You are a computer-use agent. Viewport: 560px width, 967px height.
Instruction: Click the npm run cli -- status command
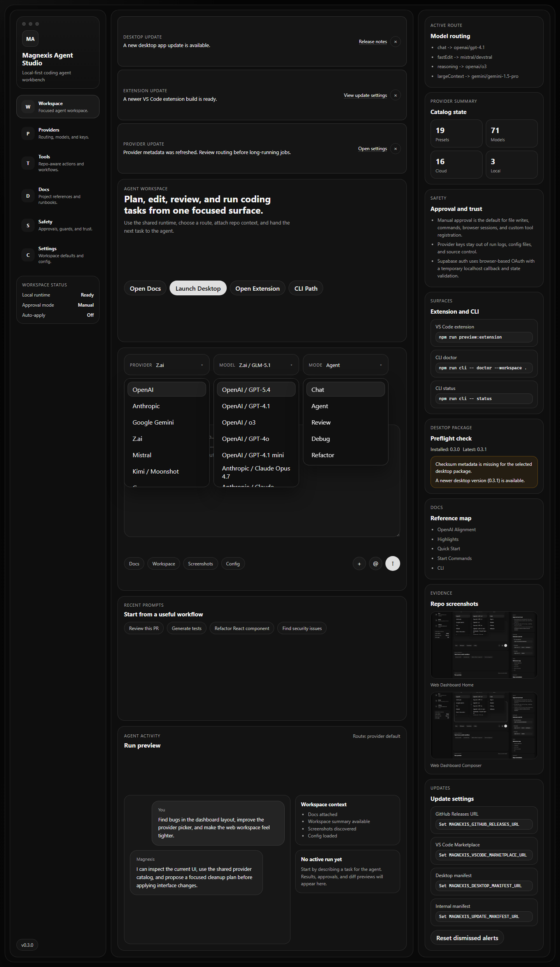click(x=484, y=398)
